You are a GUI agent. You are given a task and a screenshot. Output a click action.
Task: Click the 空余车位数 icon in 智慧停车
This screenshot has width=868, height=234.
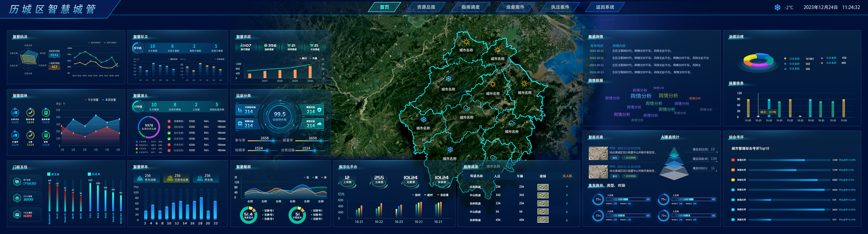click(x=170, y=178)
